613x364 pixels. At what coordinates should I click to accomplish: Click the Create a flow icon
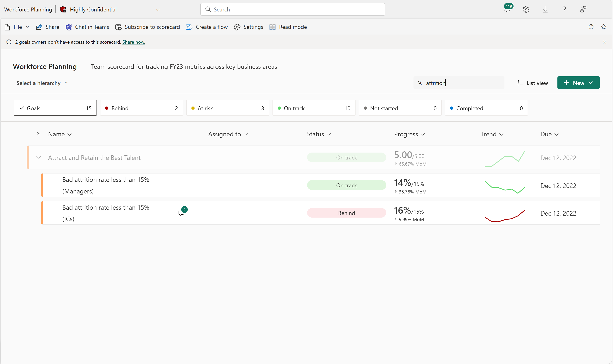point(189,27)
